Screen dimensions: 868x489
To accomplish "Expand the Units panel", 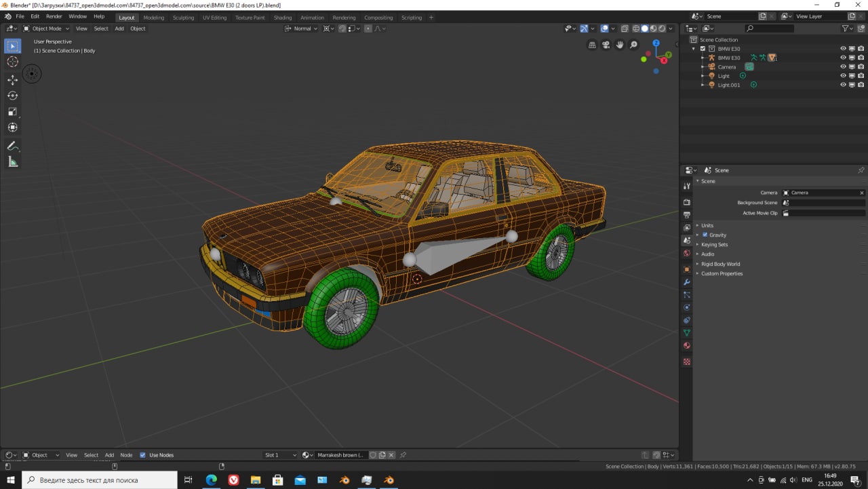I will click(x=707, y=225).
